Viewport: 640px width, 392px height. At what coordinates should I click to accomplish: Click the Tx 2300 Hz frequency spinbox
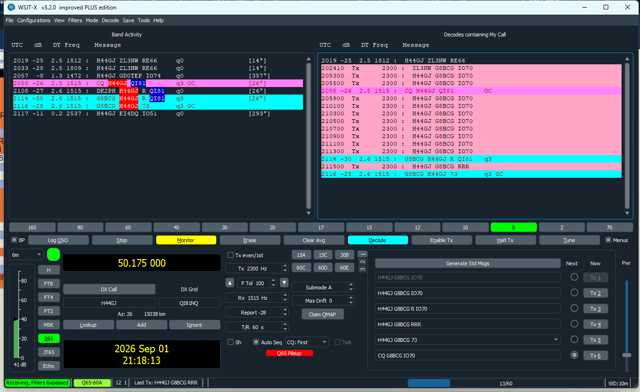click(256, 268)
